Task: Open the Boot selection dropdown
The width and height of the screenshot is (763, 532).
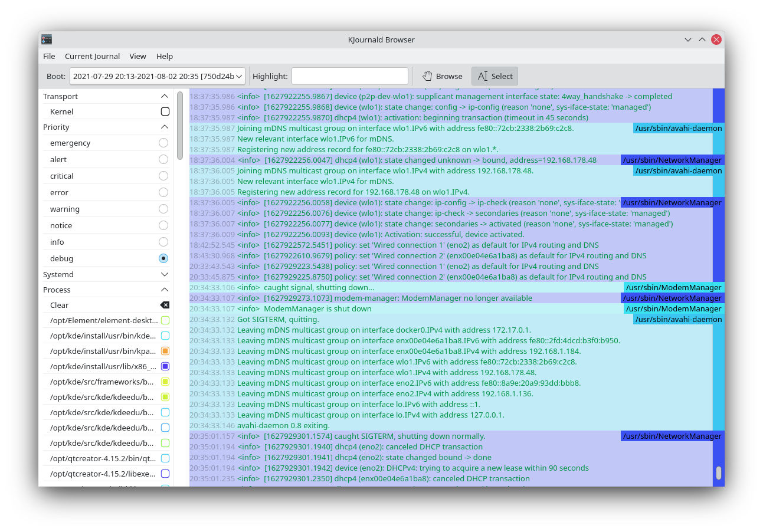Action: (x=158, y=76)
